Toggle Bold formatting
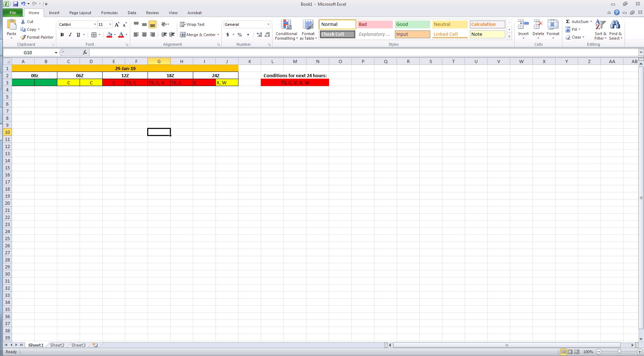The image size is (644, 356). (62, 35)
